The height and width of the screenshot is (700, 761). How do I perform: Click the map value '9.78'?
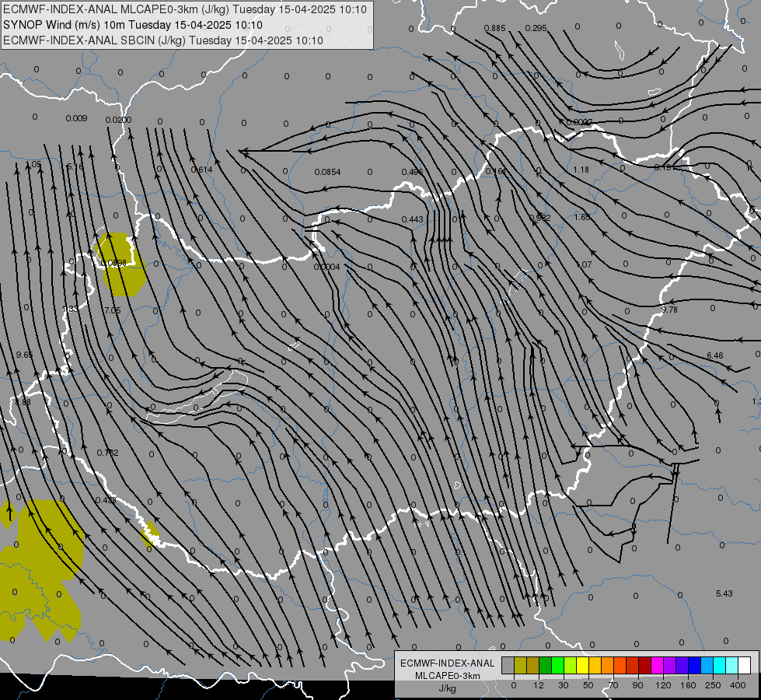coord(669,310)
